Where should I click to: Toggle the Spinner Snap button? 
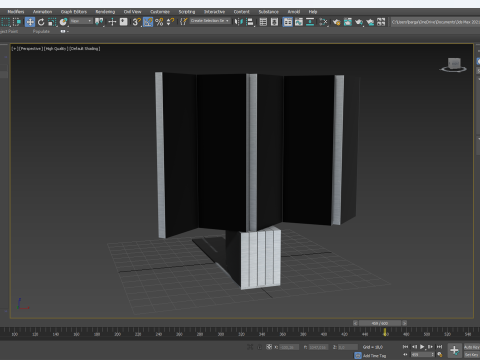click(x=170, y=22)
